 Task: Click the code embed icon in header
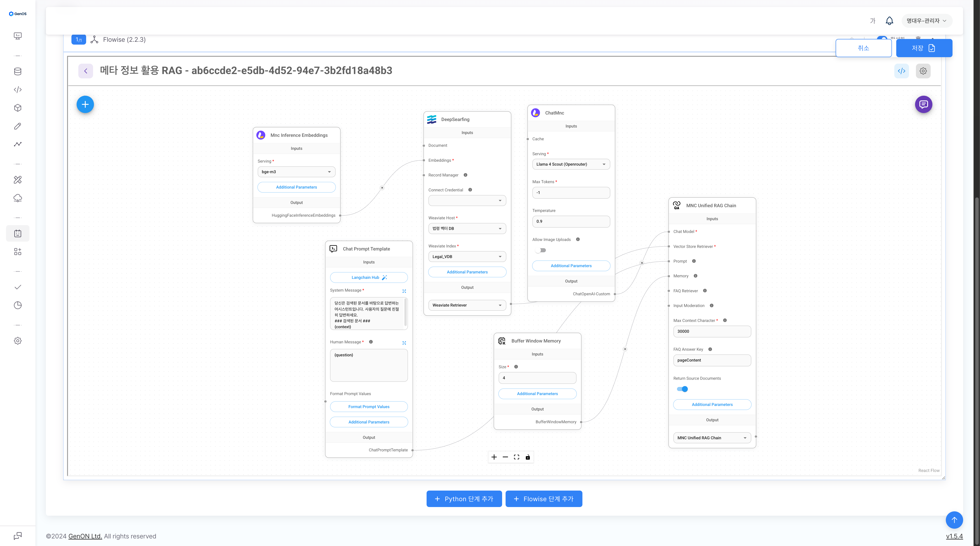click(x=901, y=71)
